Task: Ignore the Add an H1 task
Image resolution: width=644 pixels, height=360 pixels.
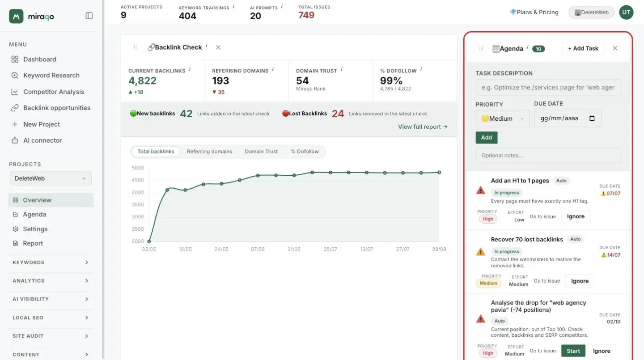Action: pyautogui.click(x=576, y=216)
